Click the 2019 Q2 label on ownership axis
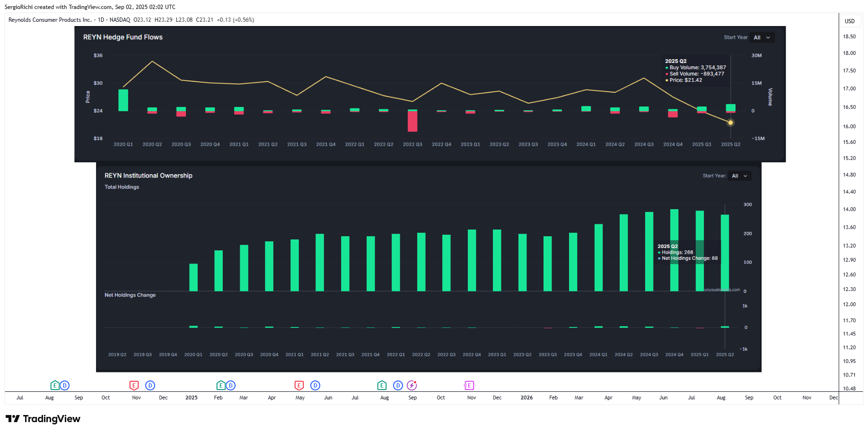 coord(117,354)
